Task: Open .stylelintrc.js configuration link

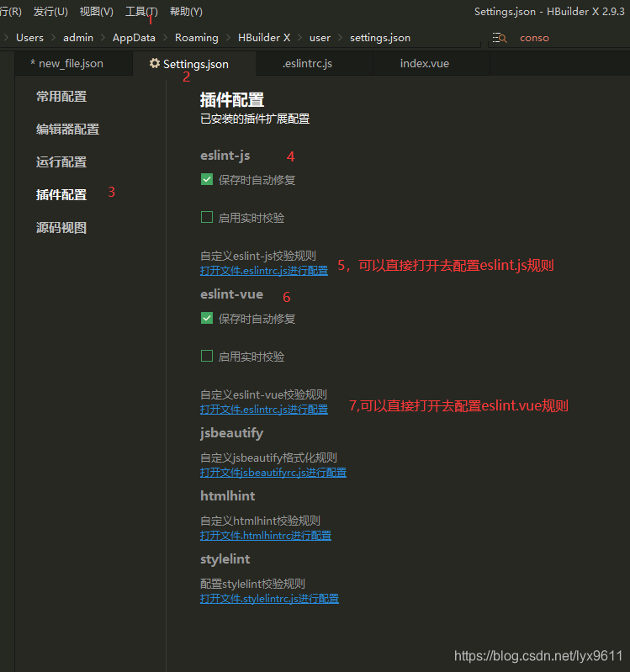Action: (269, 599)
